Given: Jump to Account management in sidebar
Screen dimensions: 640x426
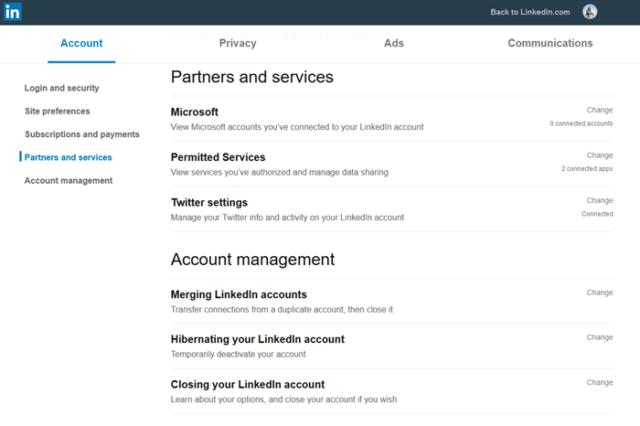Looking at the screenshot, I should tap(68, 180).
